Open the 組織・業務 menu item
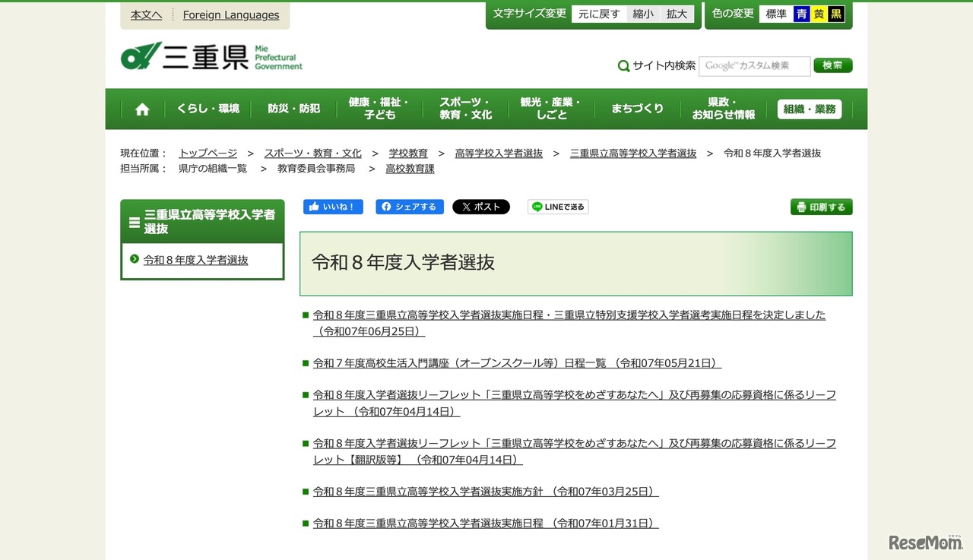 [x=809, y=109]
